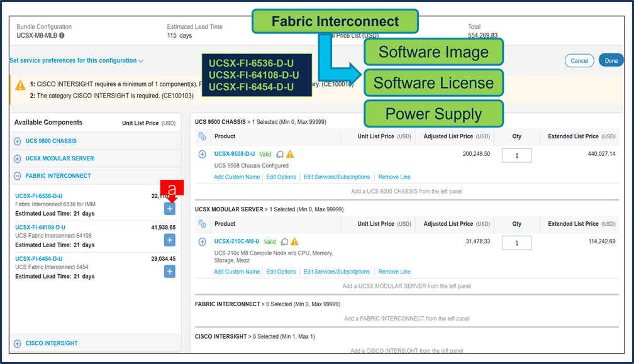Screen dimensions: 634x364
Task: Click the Total 554,269.83 value
Action: tap(483, 36)
